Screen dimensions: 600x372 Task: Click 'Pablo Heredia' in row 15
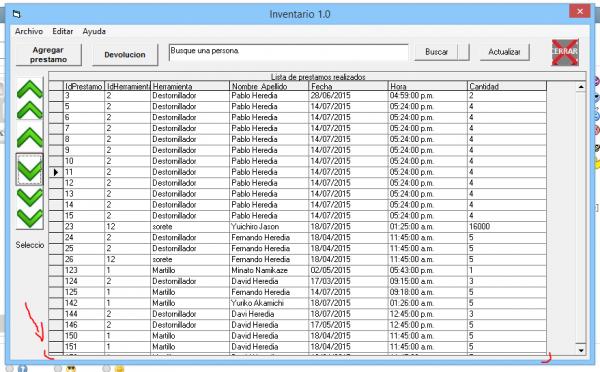click(254, 216)
